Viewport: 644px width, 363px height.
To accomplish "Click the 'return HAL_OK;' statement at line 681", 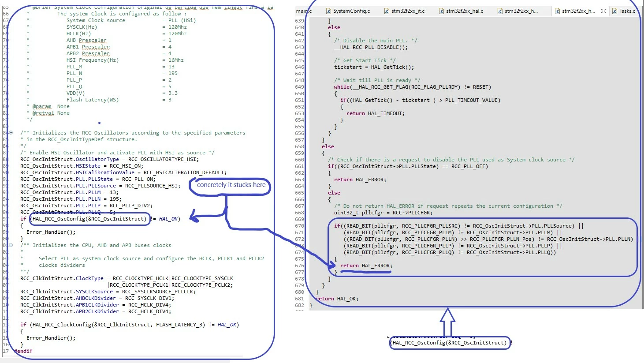I will click(x=337, y=299).
